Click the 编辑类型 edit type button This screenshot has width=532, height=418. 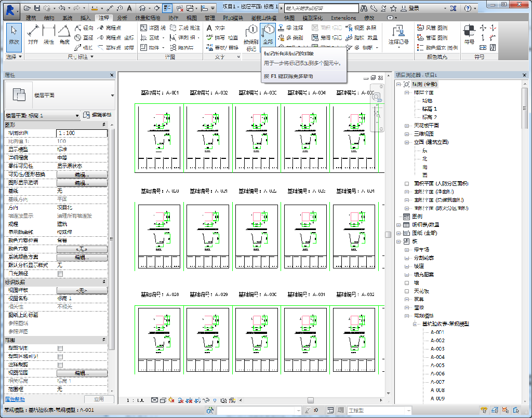click(97, 115)
